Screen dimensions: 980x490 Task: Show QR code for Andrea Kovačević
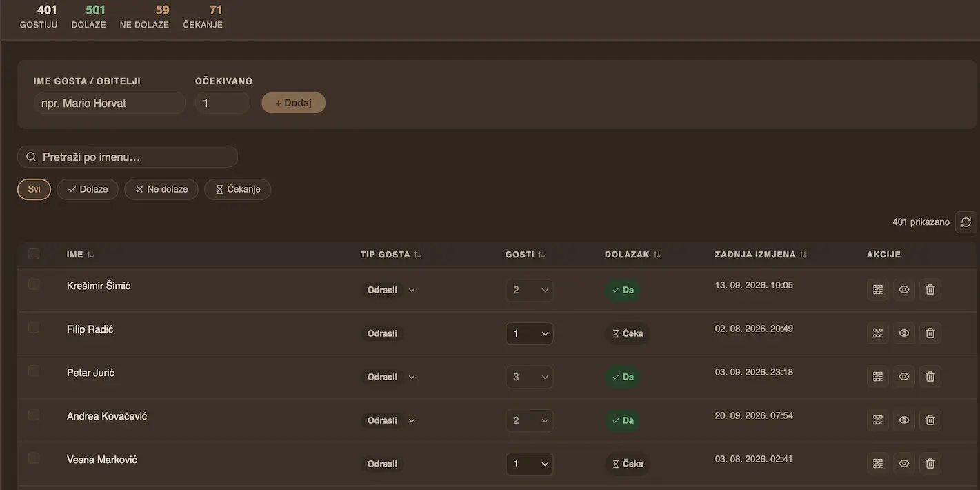878,420
